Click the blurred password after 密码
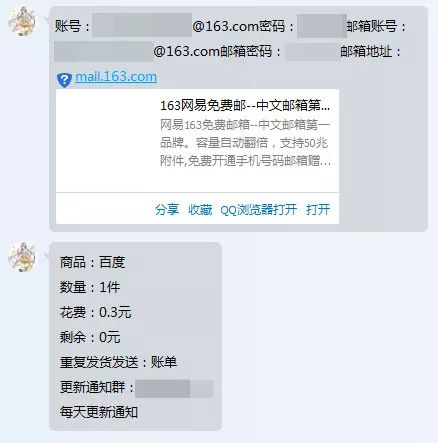The width and height of the screenshot is (438, 443). 322,26
